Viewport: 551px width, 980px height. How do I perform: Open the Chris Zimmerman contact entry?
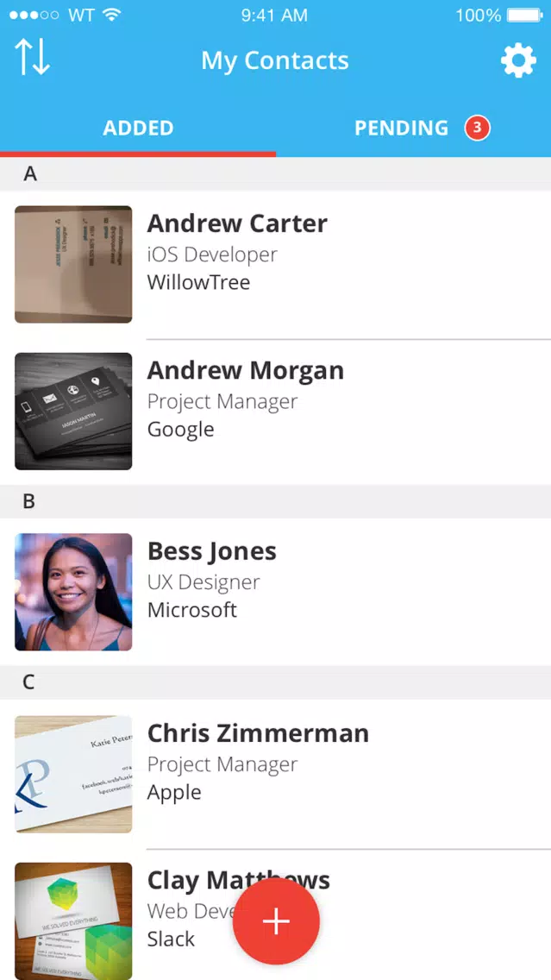tap(276, 774)
